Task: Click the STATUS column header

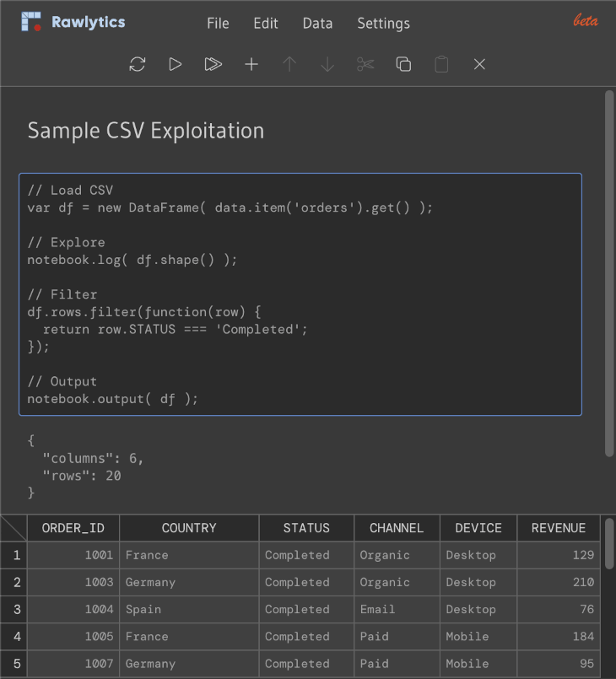Action: (306, 528)
